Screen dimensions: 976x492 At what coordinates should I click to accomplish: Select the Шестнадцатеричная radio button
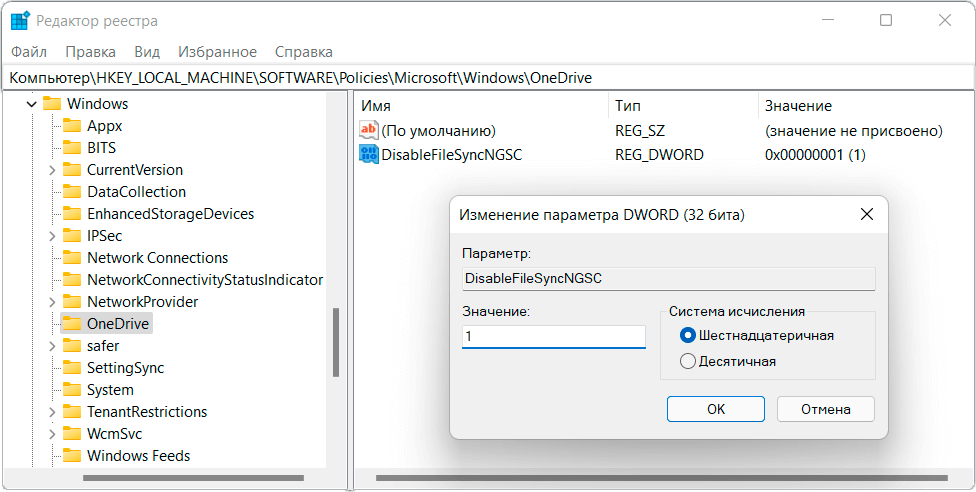pos(687,336)
